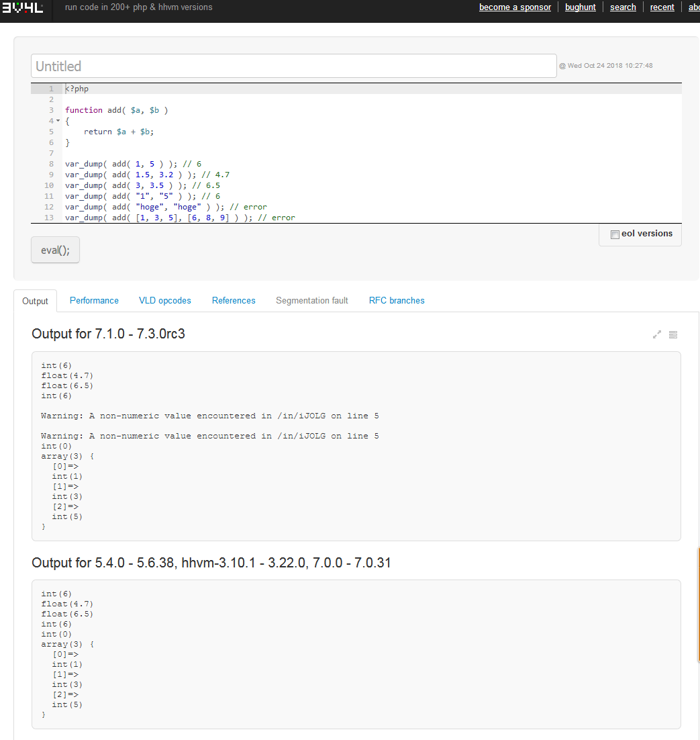Click the site tagline run code in 200+ php

(139, 7)
